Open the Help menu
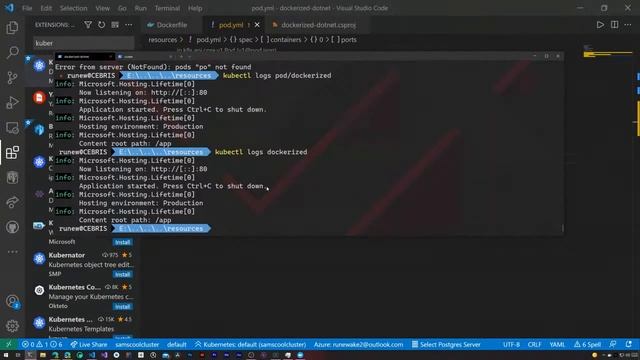The width and height of the screenshot is (640, 360). click(x=195, y=8)
